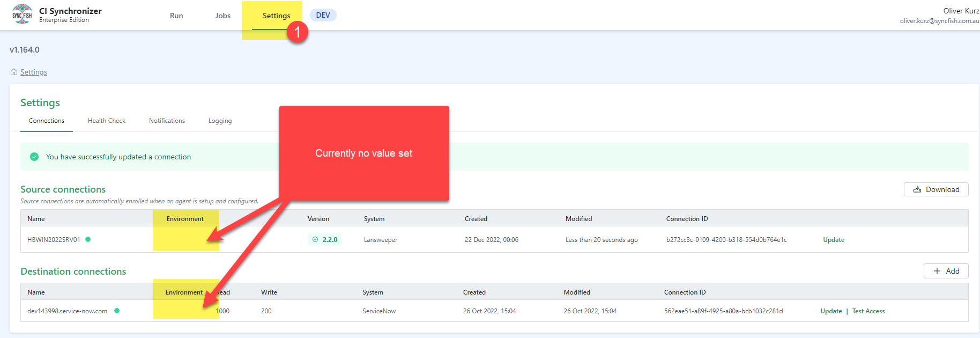Click connection ID b272cc3c-9109-4200-b318-554d0b764e1c

point(726,240)
